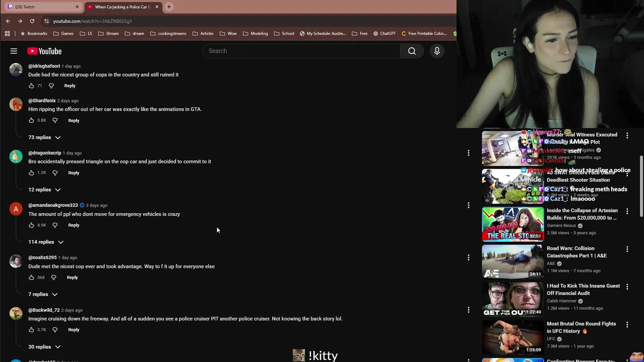Image resolution: width=644 pixels, height=362 pixels.
Task: Open the options menu for the Financial Audit video
Action: pos(627,287)
